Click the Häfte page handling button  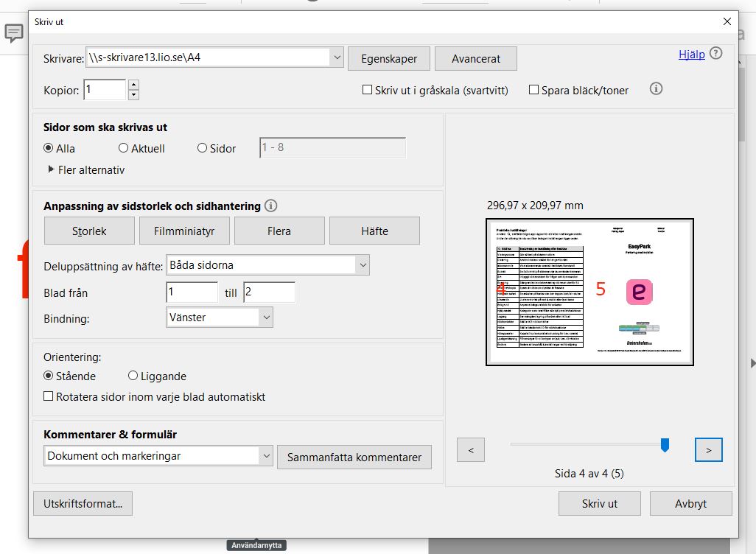[x=374, y=230]
